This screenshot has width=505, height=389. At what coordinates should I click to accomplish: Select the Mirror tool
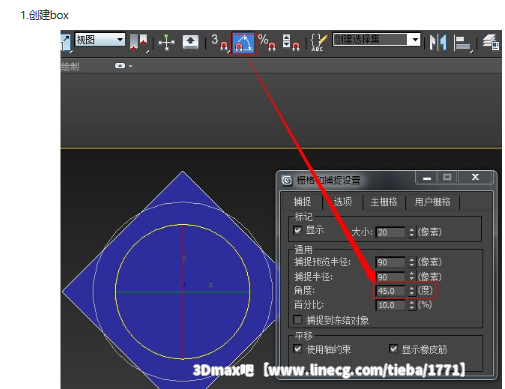pyautogui.click(x=438, y=43)
